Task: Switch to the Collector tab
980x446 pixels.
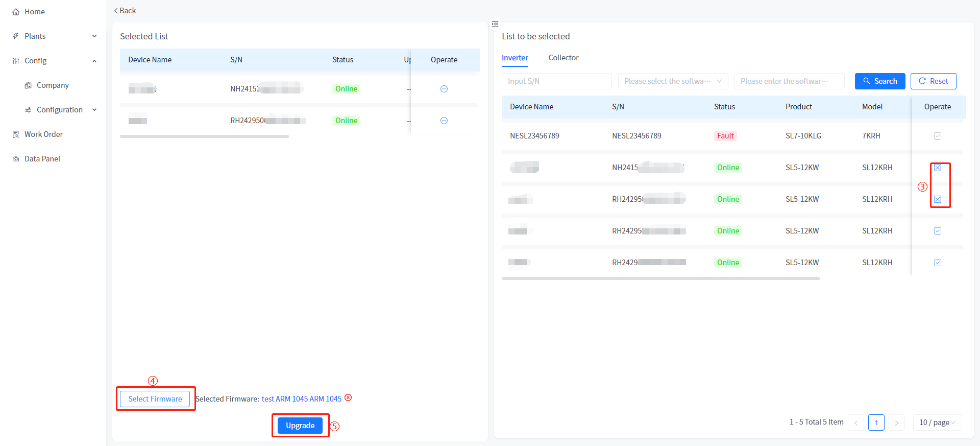Action: click(x=563, y=58)
